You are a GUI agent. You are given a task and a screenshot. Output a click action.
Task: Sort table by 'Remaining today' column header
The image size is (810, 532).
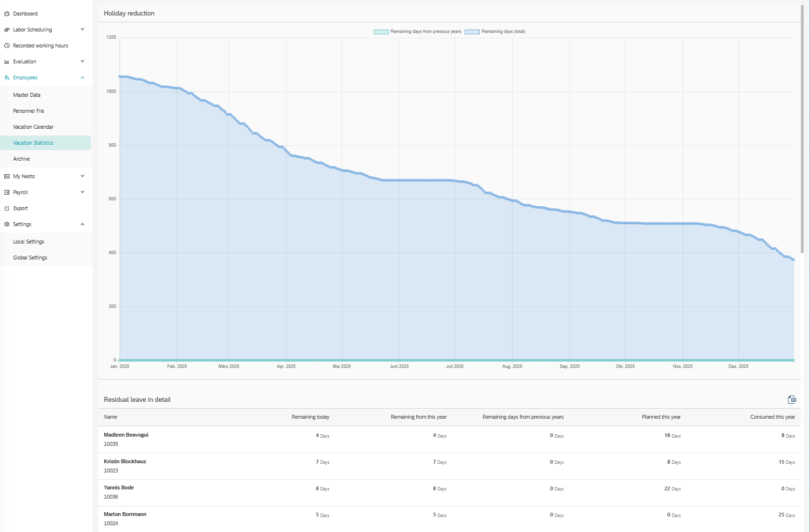(310, 417)
